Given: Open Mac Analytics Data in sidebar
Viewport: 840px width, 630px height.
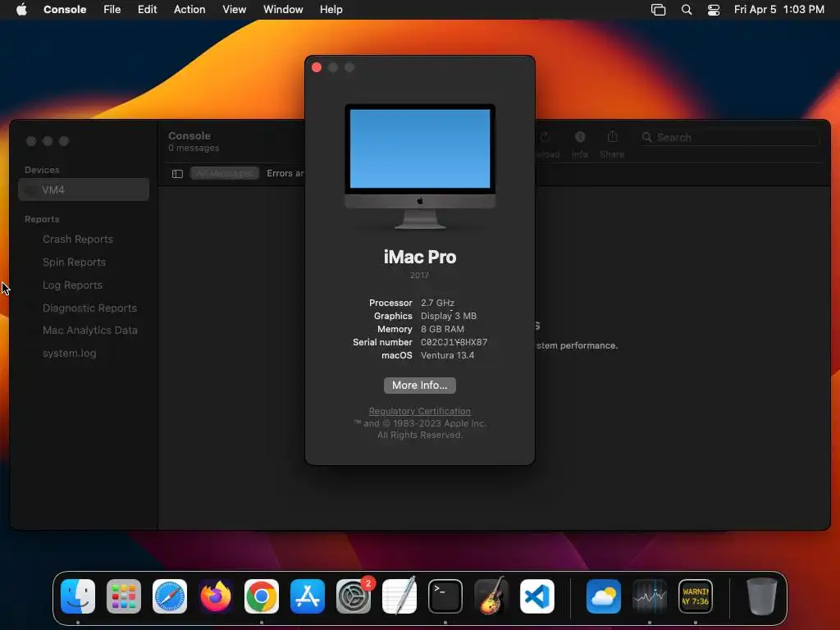Looking at the screenshot, I should click(x=90, y=330).
